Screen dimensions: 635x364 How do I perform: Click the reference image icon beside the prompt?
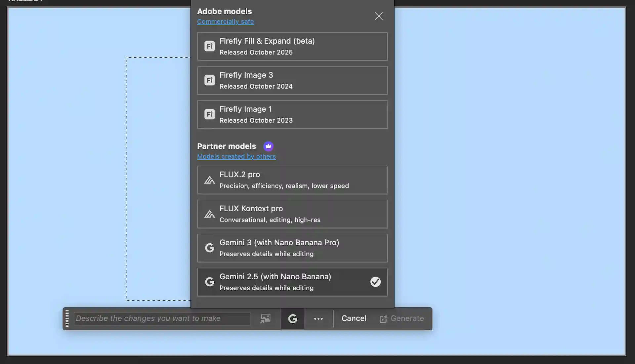[x=265, y=318]
